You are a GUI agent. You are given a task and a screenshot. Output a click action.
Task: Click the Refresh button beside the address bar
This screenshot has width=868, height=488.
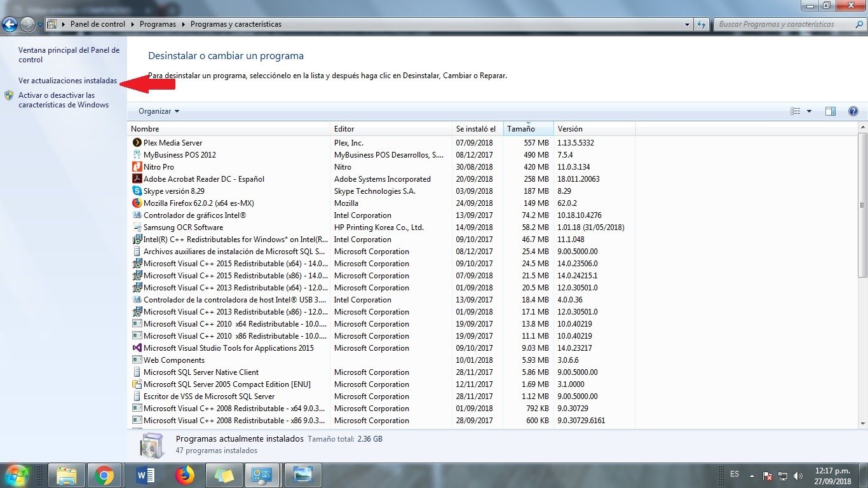(x=702, y=24)
